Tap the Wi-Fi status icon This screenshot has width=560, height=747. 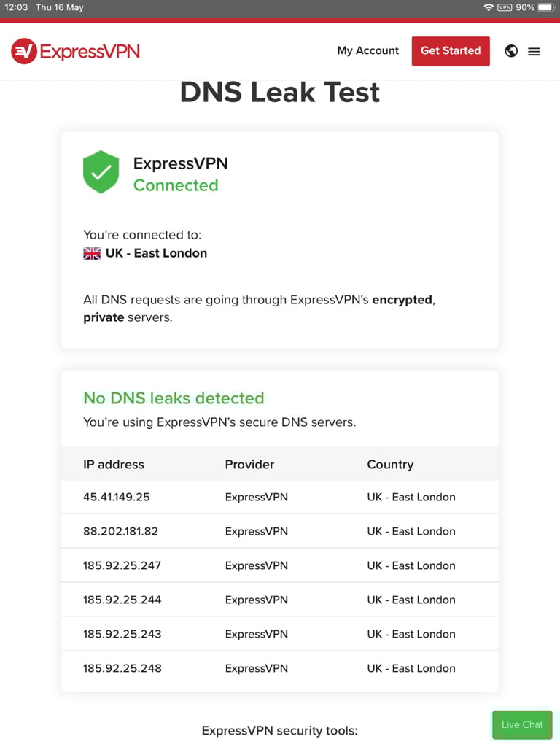pos(488,7)
